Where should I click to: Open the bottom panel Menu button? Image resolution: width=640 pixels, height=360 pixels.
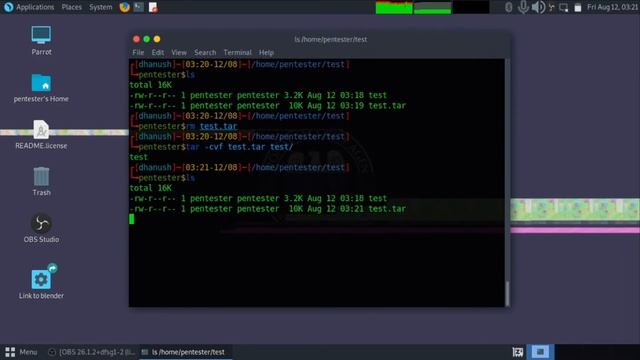(21, 352)
